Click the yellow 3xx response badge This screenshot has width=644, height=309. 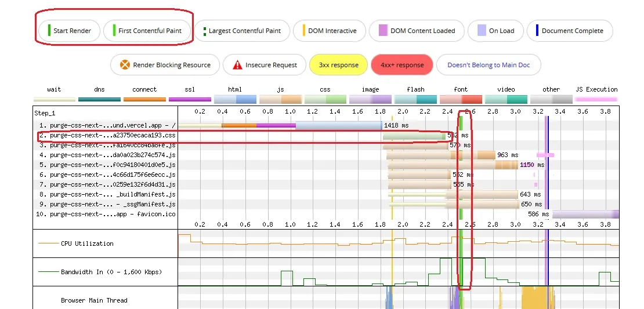[x=338, y=65]
